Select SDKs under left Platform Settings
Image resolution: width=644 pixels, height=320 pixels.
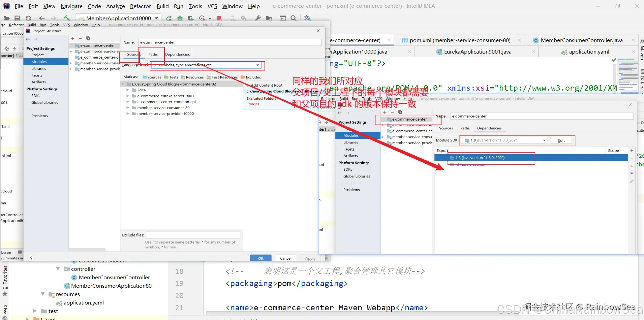coord(36,96)
